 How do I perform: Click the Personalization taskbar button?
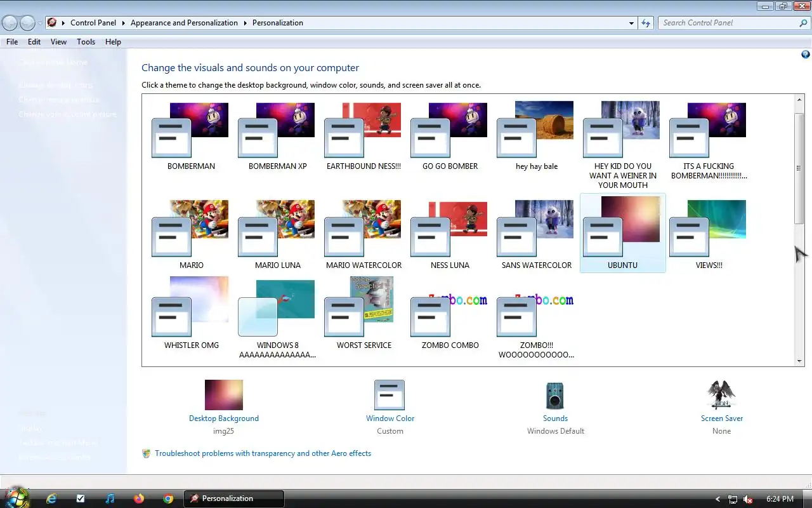tap(234, 498)
